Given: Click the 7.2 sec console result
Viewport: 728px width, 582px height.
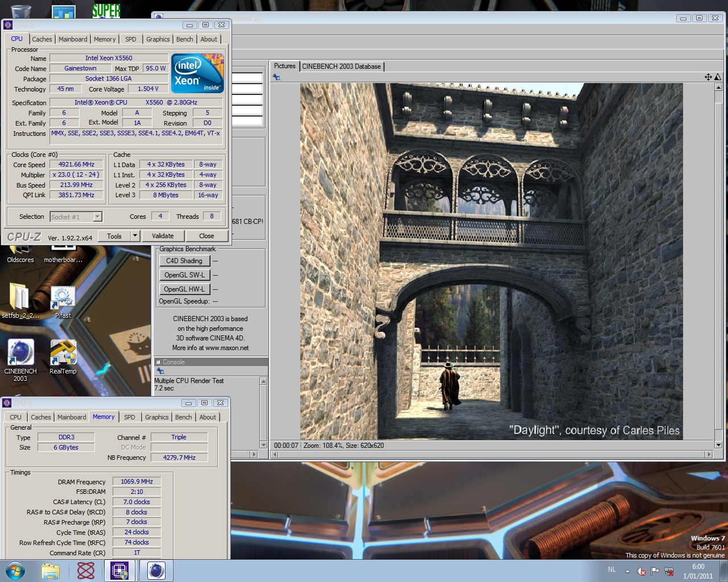Looking at the screenshot, I should click(x=164, y=388).
